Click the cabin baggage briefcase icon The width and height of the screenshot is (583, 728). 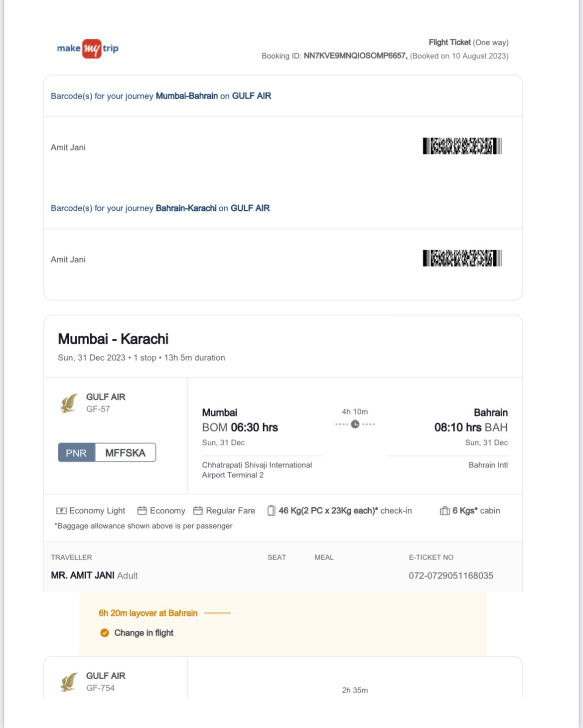click(x=444, y=511)
